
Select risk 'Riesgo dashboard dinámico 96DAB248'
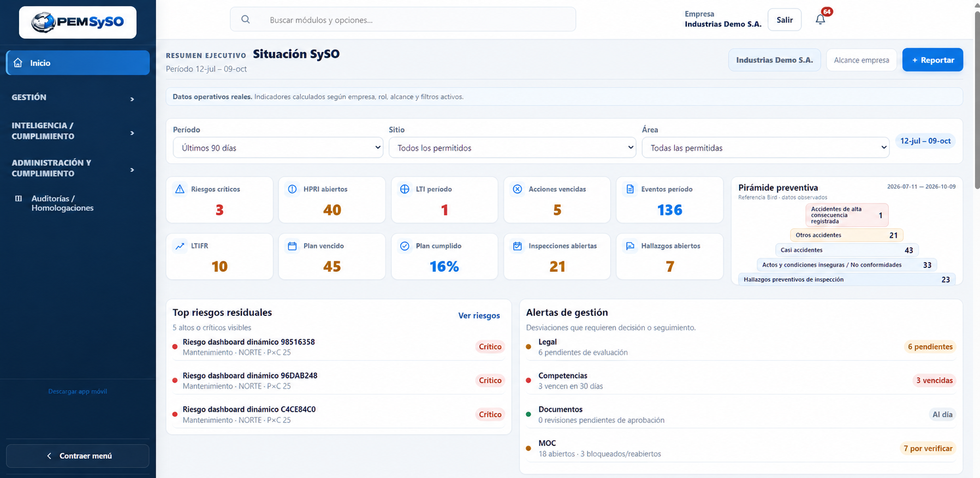[338, 381]
